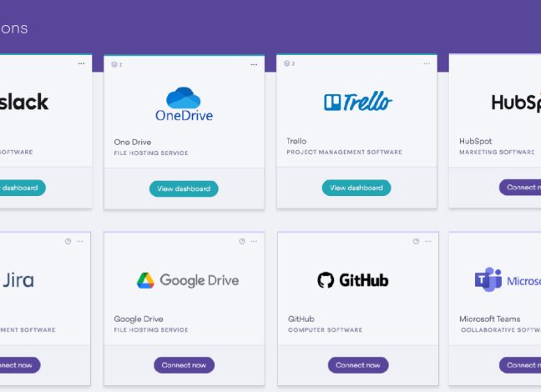This screenshot has height=392, width=541.
Task: Click 'FILE HOSTING SERVICE' under One Drive
Action: pyautogui.click(x=151, y=153)
